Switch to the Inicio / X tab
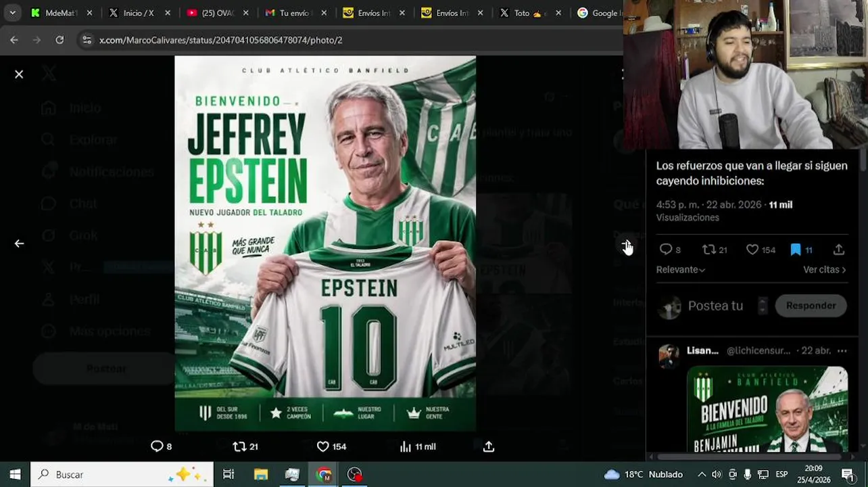 tap(139, 13)
